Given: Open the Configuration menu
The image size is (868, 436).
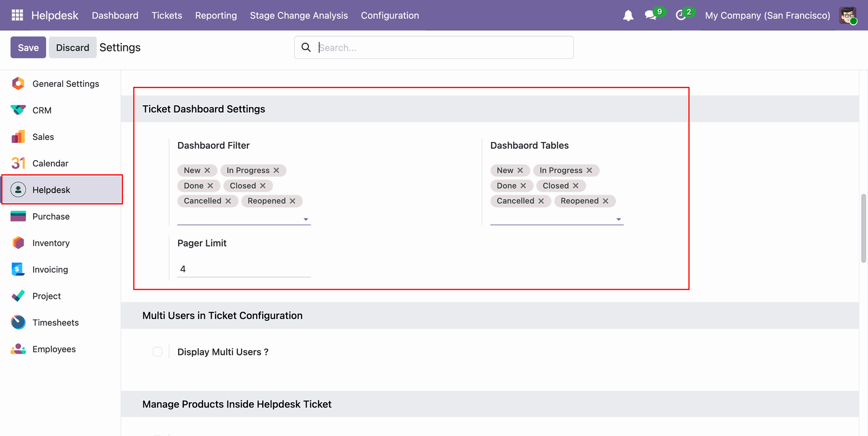Looking at the screenshot, I should coord(390,15).
